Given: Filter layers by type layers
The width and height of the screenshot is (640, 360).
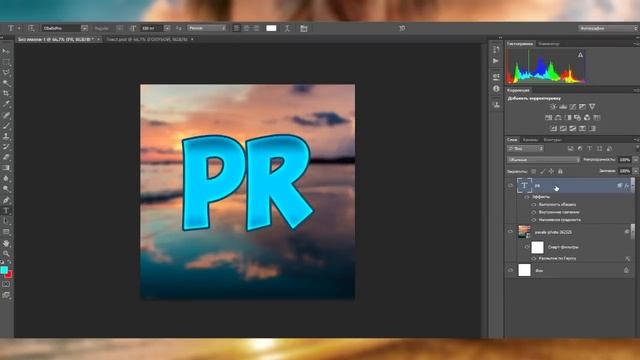Looking at the screenshot, I should pyautogui.click(x=590, y=149).
